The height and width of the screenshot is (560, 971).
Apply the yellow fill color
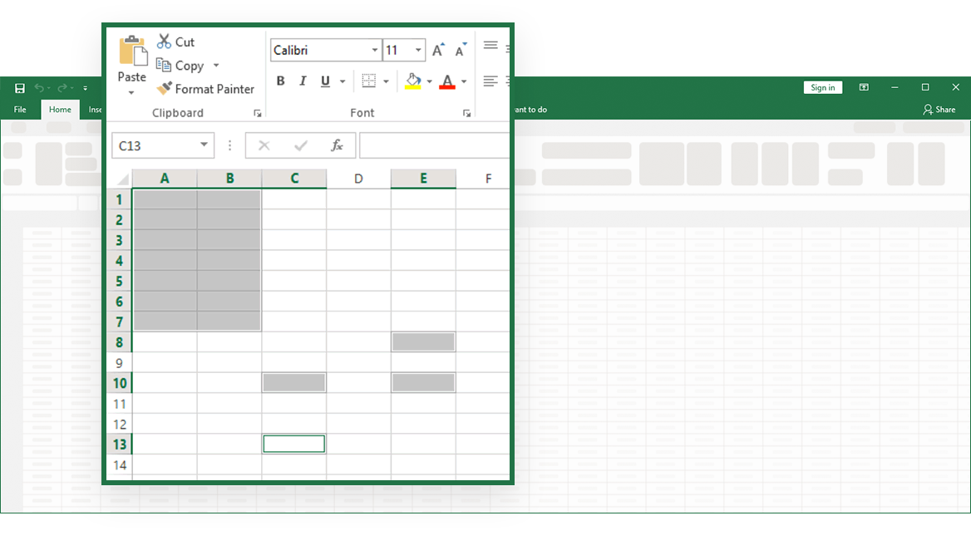[413, 81]
